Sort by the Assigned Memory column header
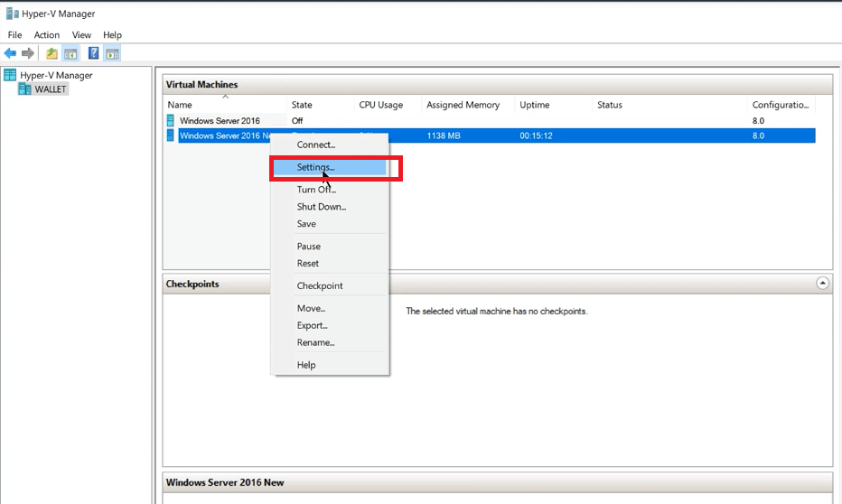 point(468,105)
